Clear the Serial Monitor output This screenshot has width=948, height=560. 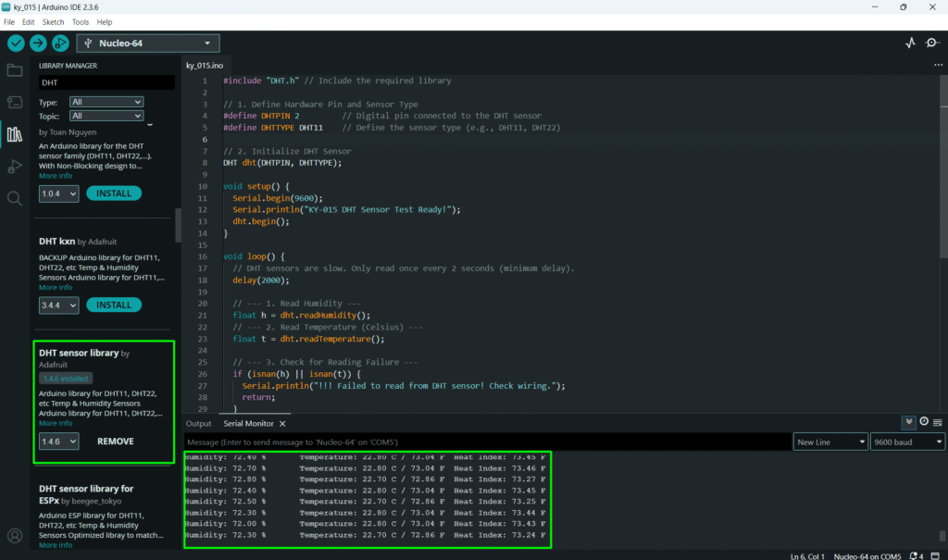pyautogui.click(x=938, y=422)
